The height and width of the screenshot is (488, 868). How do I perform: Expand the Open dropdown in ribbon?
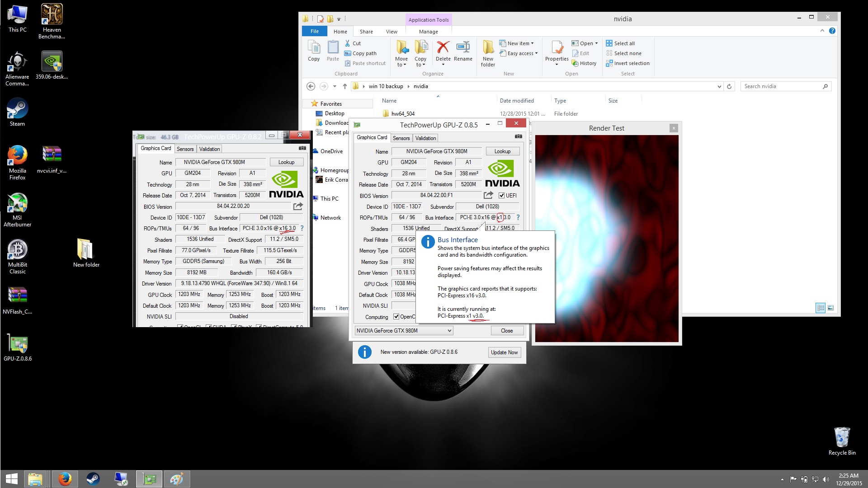596,43
